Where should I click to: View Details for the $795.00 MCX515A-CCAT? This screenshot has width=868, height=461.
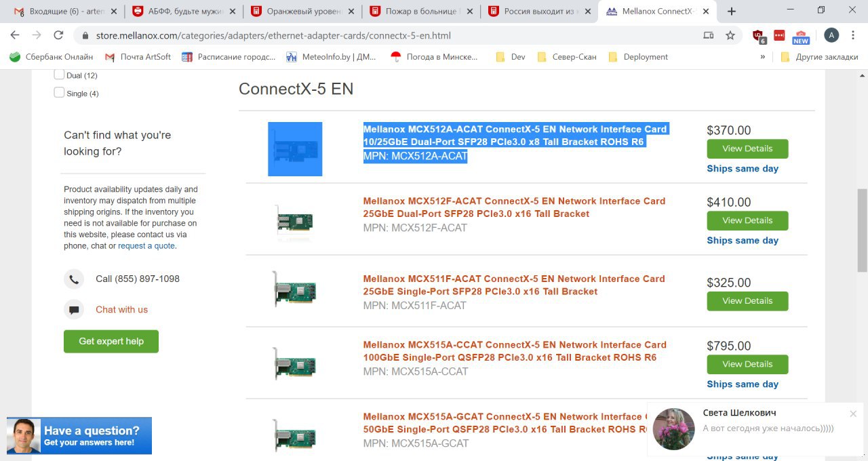tap(747, 364)
